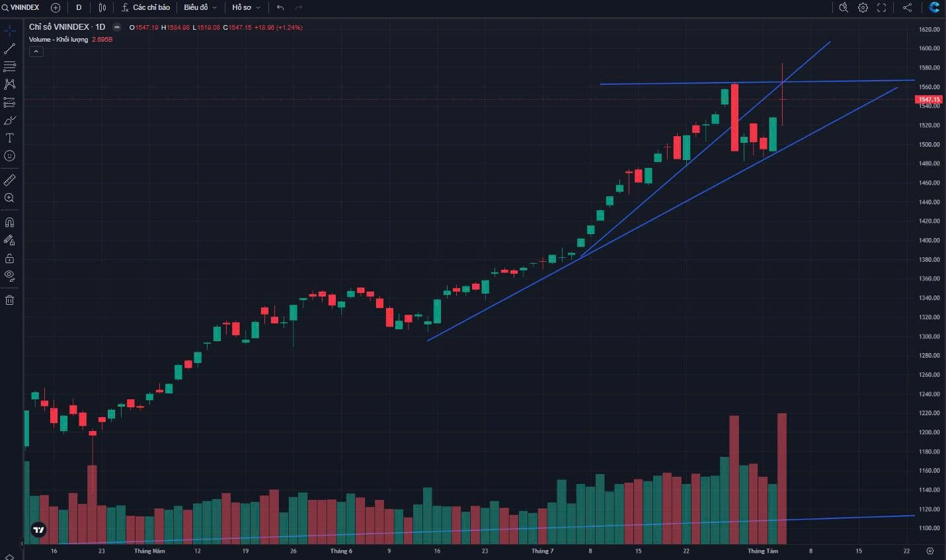Select the brush drawing tool
Image resolution: width=946 pixels, height=560 pixels.
point(9,120)
